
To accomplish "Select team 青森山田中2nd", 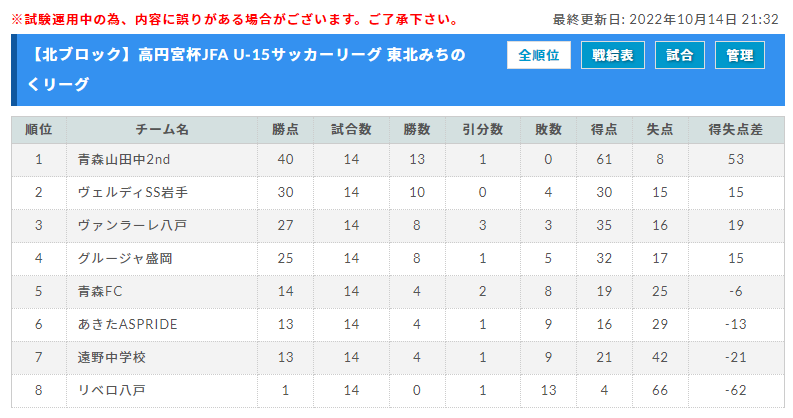I will coord(123,159).
